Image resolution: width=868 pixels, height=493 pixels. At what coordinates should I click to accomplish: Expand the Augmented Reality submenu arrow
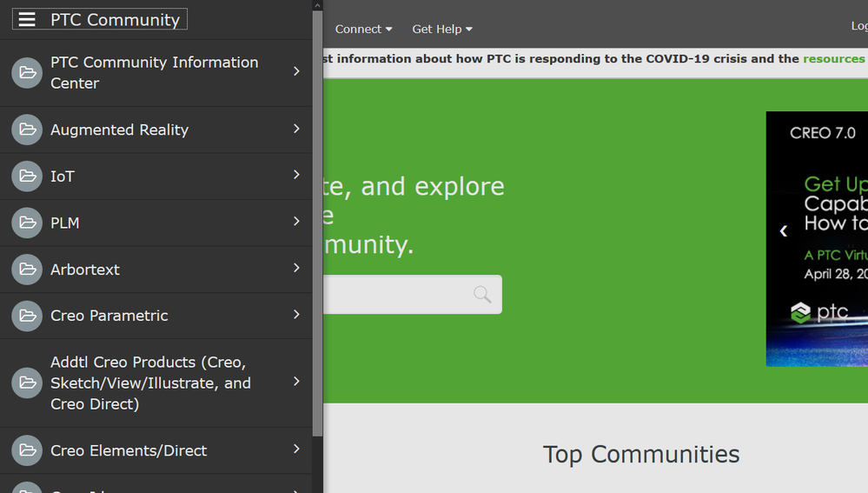(x=296, y=129)
